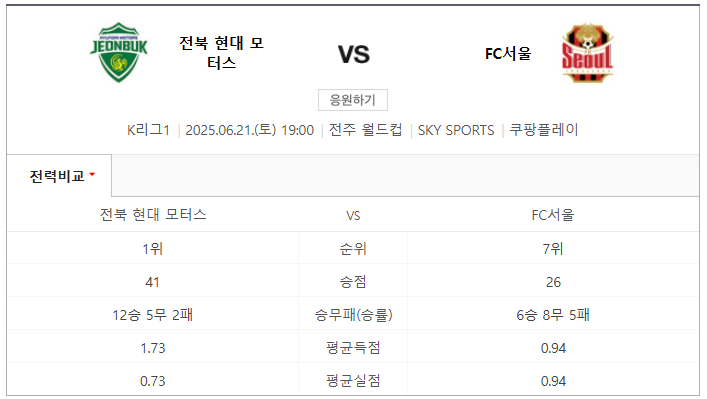Viewport: 707px width, 399px height.
Task: Click the 평균실점 row label
Action: 353,381
